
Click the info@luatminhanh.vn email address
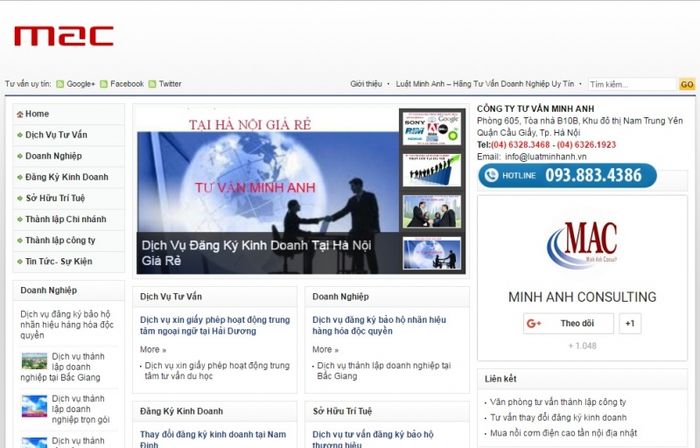(546, 157)
